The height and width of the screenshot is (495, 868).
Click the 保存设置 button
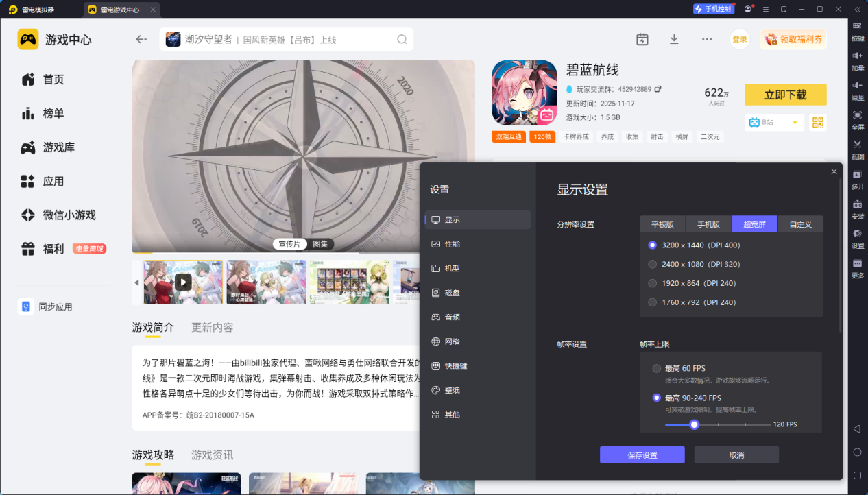pos(642,455)
